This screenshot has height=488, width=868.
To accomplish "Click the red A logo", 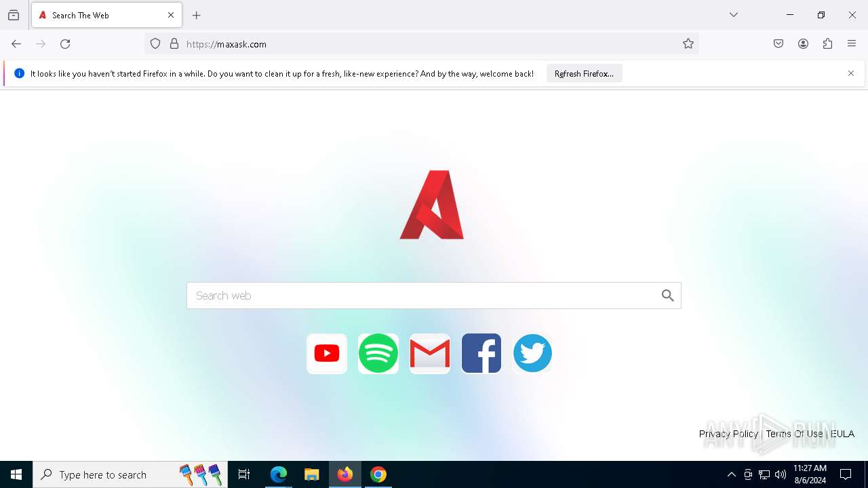I will tap(432, 205).
